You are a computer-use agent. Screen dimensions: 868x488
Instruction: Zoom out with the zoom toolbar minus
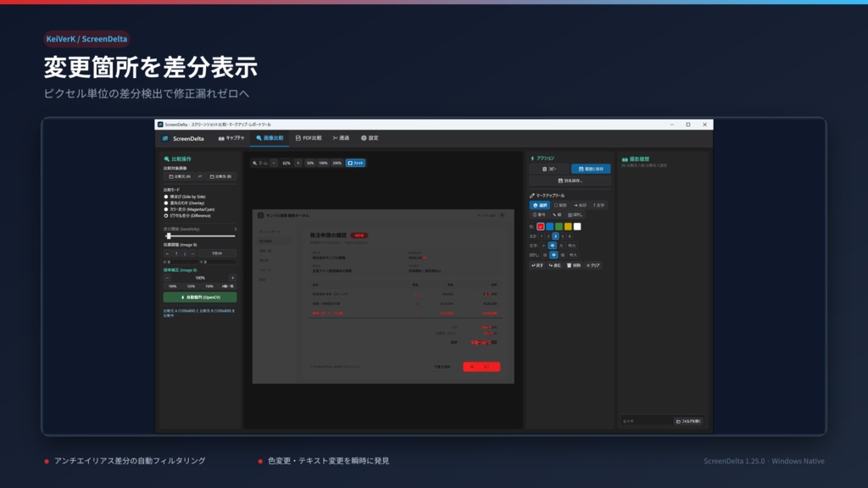point(274,164)
